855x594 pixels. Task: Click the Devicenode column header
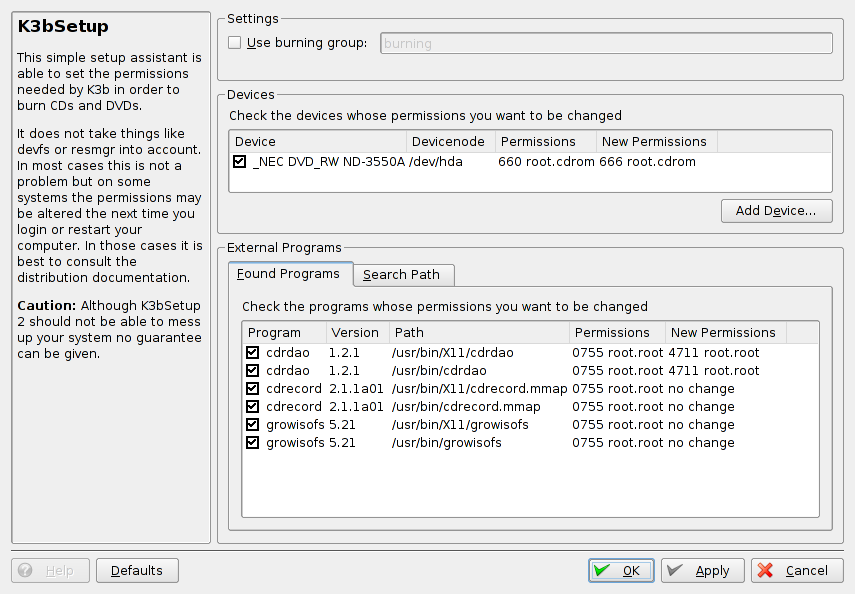click(x=449, y=142)
